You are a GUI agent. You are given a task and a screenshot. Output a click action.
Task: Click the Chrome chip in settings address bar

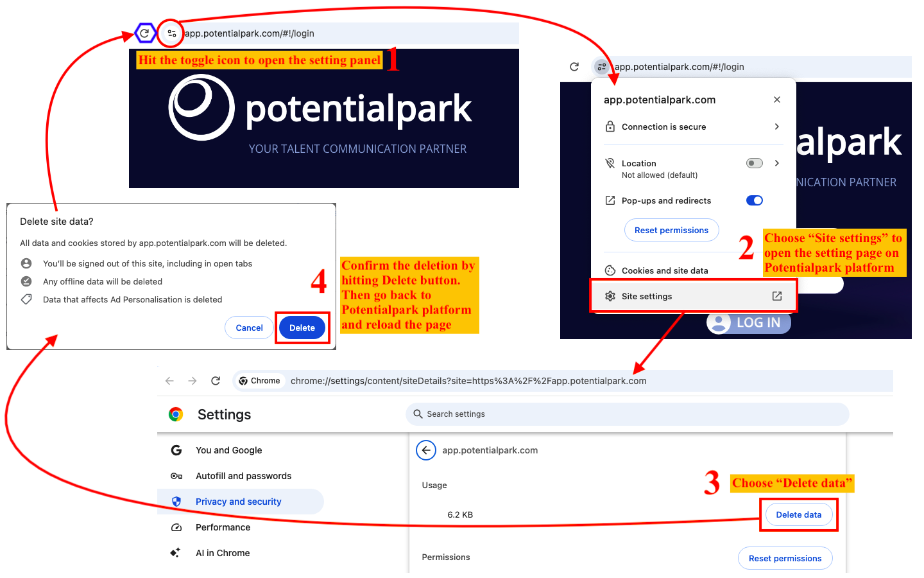(259, 381)
